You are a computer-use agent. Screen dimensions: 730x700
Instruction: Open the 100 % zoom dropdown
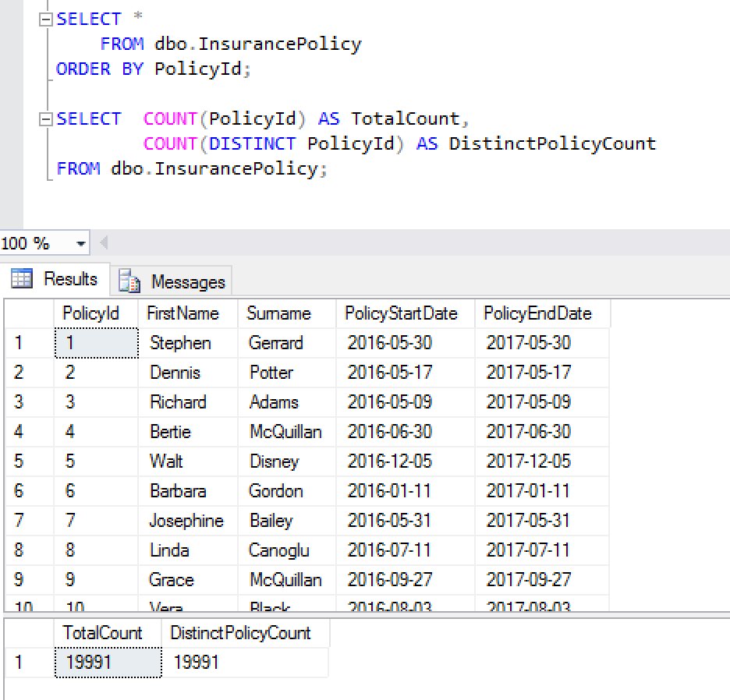(81, 243)
